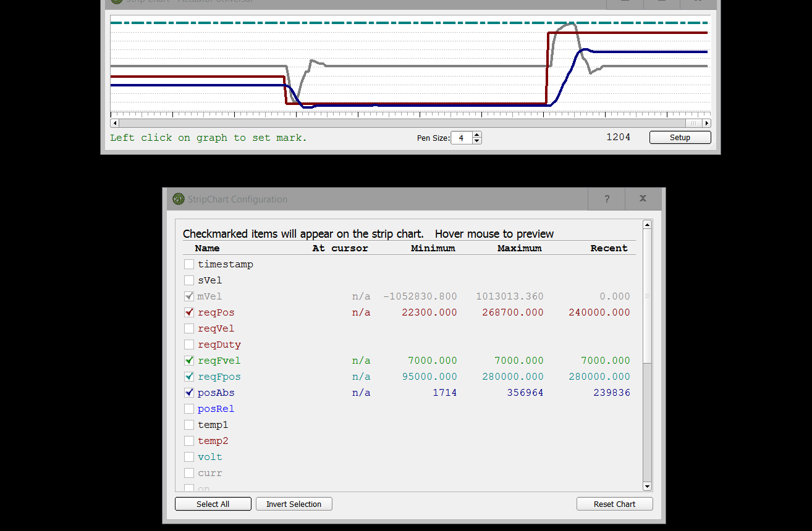
Task: Enable the timestamp checkbox
Action: [189, 264]
